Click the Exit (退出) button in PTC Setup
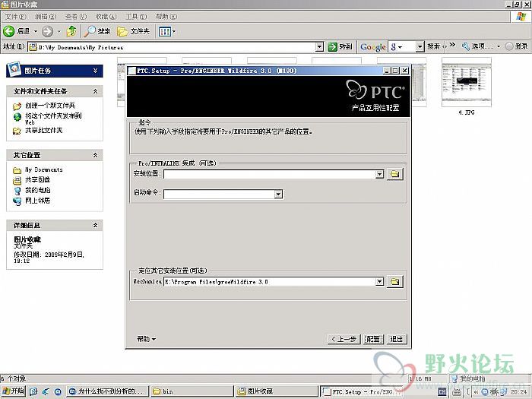Screen dimensions: 532x399 (396, 339)
